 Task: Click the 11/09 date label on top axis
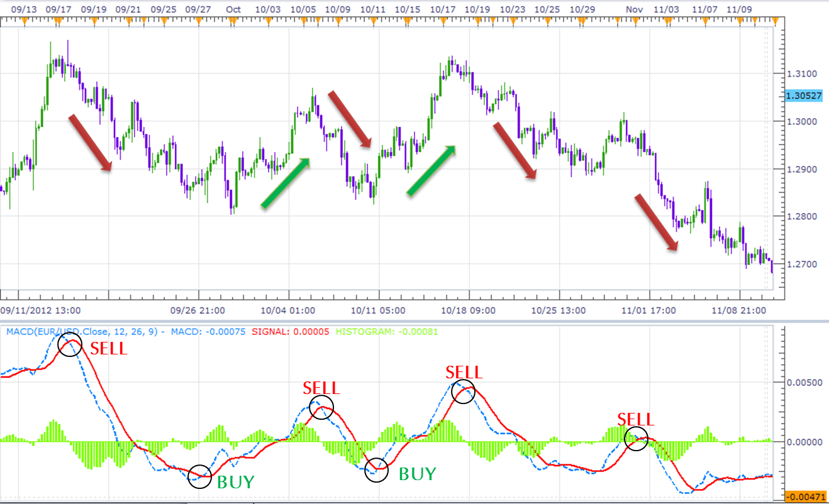739,9
